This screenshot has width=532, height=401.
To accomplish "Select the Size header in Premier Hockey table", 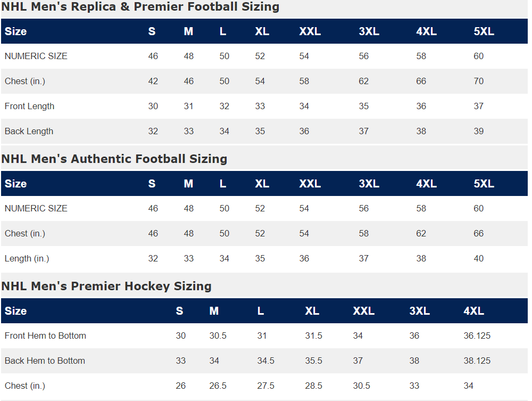I will point(15,311).
